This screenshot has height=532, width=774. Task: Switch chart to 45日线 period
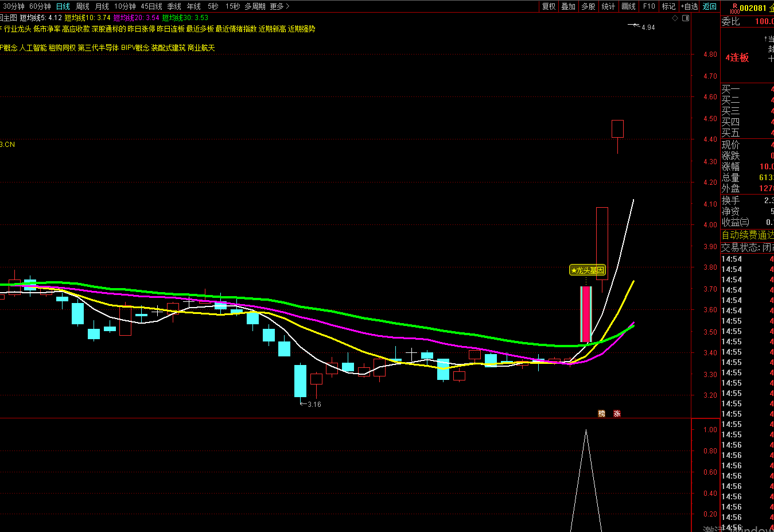pos(151,6)
